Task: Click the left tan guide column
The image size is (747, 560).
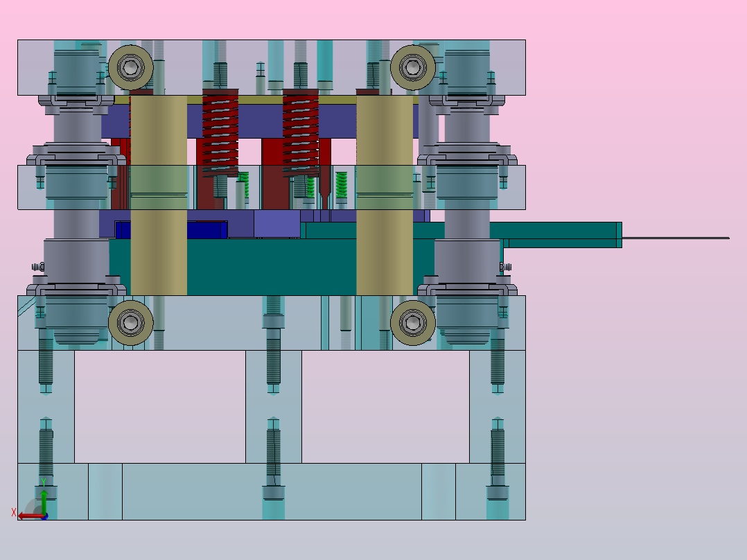Action: point(159,195)
